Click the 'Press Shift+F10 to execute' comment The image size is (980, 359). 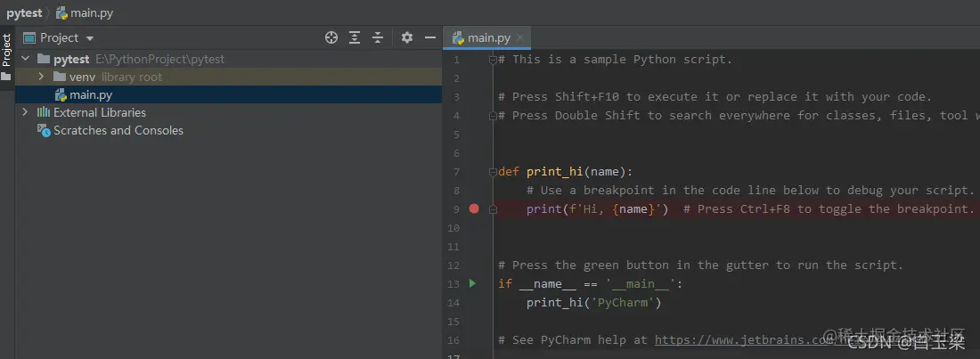click(715, 97)
